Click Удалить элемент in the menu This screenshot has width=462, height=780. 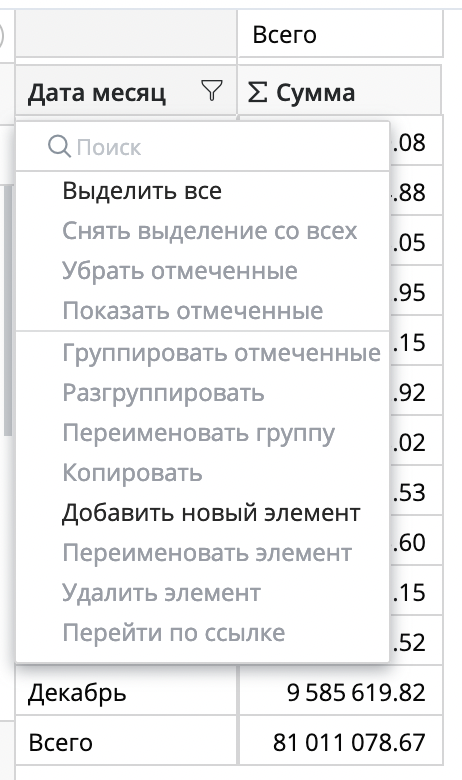click(x=161, y=592)
